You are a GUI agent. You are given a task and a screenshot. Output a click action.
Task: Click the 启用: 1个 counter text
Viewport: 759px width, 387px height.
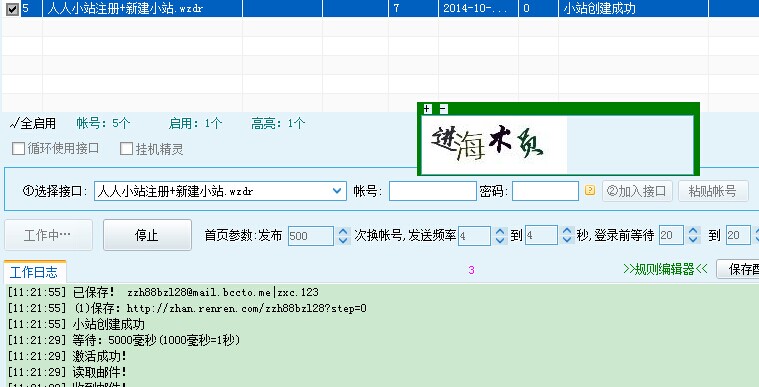195,124
